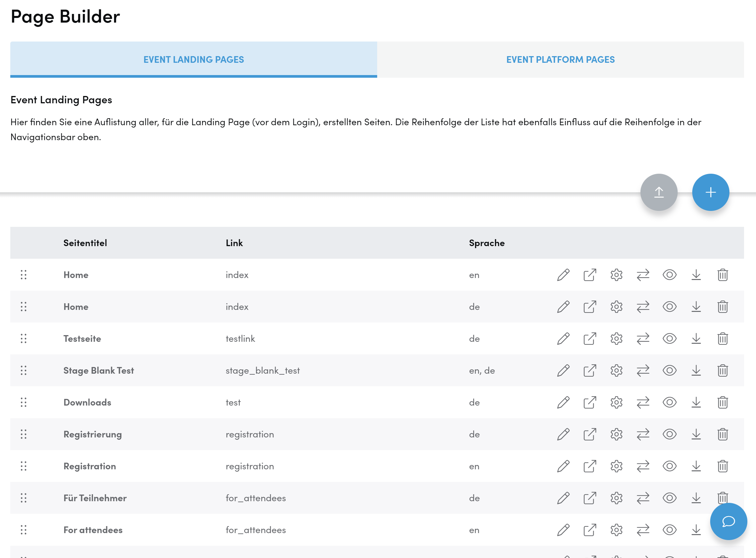Toggle visibility of Für Teilnehmer page
Image resolution: width=756 pixels, height=558 pixels.
click(x=670, y=498)
